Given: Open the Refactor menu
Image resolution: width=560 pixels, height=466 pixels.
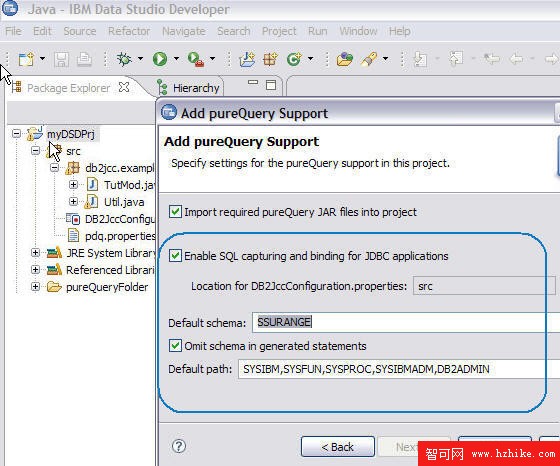Looking at the screenshot, I should tap(129, 31).
